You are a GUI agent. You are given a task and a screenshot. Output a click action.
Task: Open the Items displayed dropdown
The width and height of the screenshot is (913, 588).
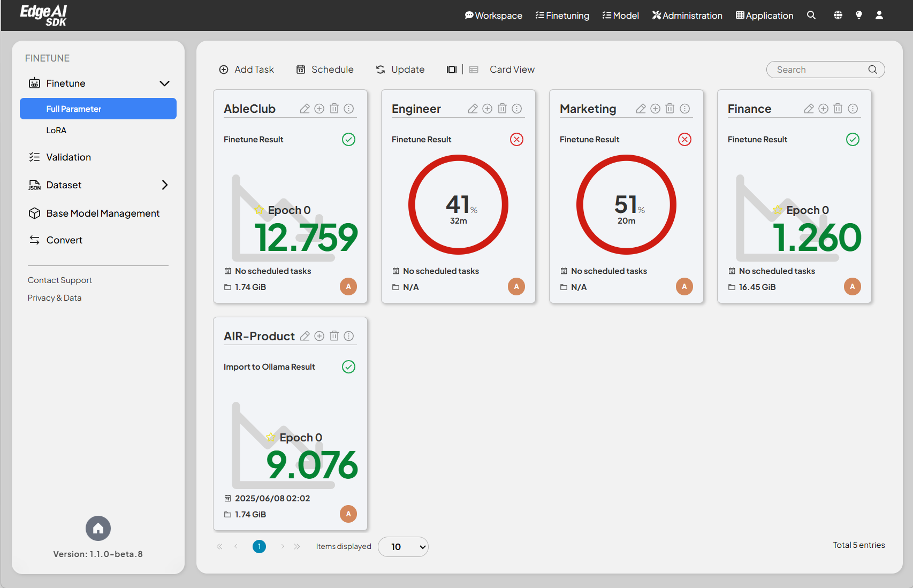coord(403,547)
